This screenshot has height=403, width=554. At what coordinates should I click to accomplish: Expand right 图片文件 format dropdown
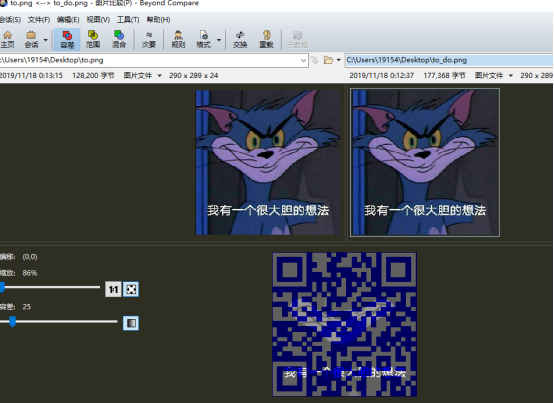(511, 76)
